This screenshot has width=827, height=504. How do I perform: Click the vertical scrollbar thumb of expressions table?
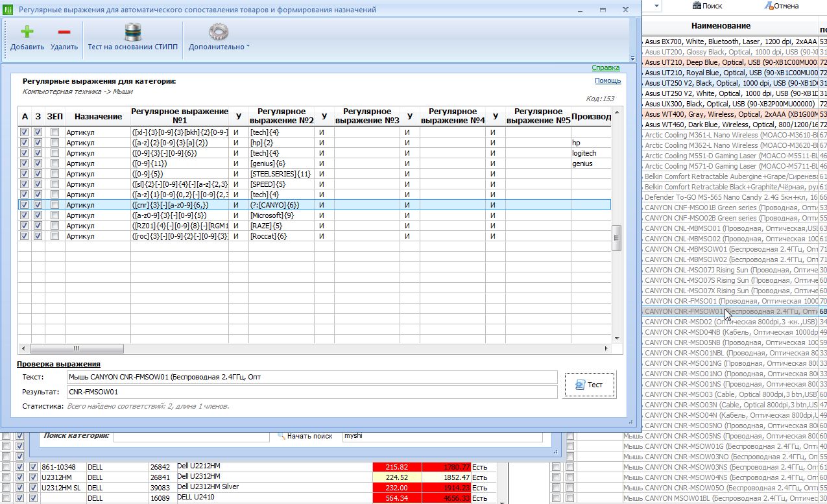pyautogui.click(x=616, y=237)
